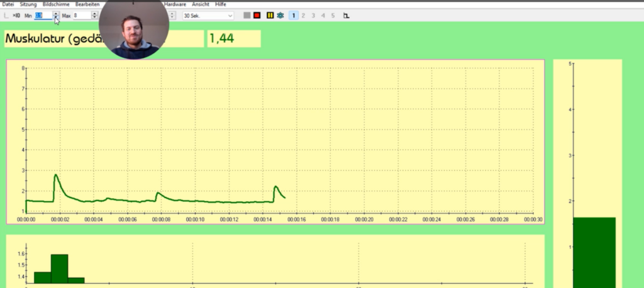Click the Max value input field

[82, 15]
